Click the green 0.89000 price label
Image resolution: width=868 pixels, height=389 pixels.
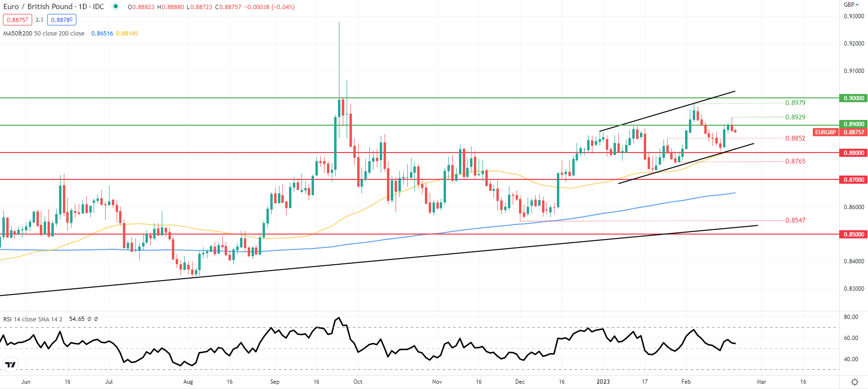pos(853,124)
